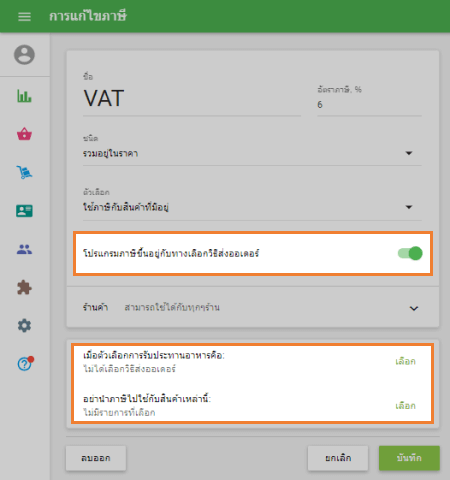
Task: Open the ตัวเลือก dropdown for applying tax
Action: pyautogui.click(x=252, y=207)
